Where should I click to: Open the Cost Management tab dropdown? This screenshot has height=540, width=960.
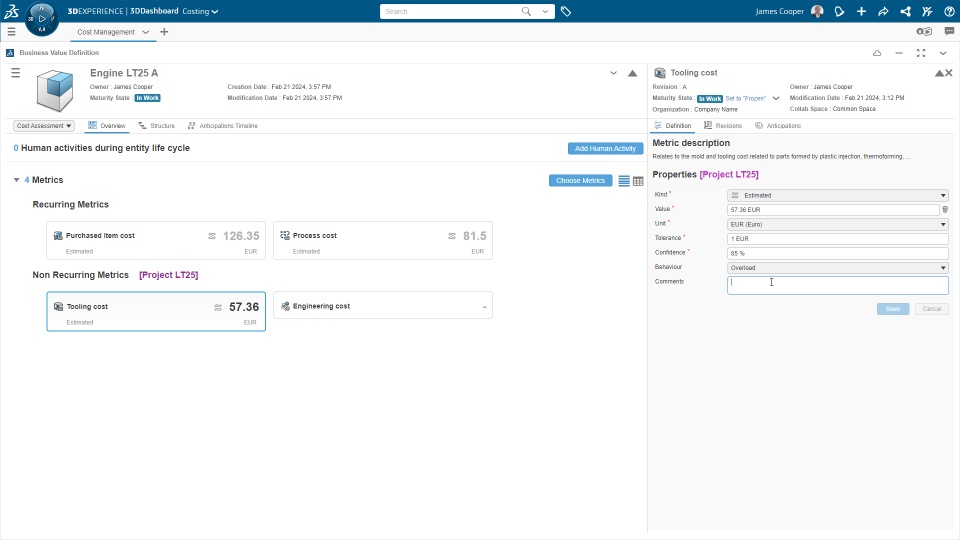[x=145, y=32]
